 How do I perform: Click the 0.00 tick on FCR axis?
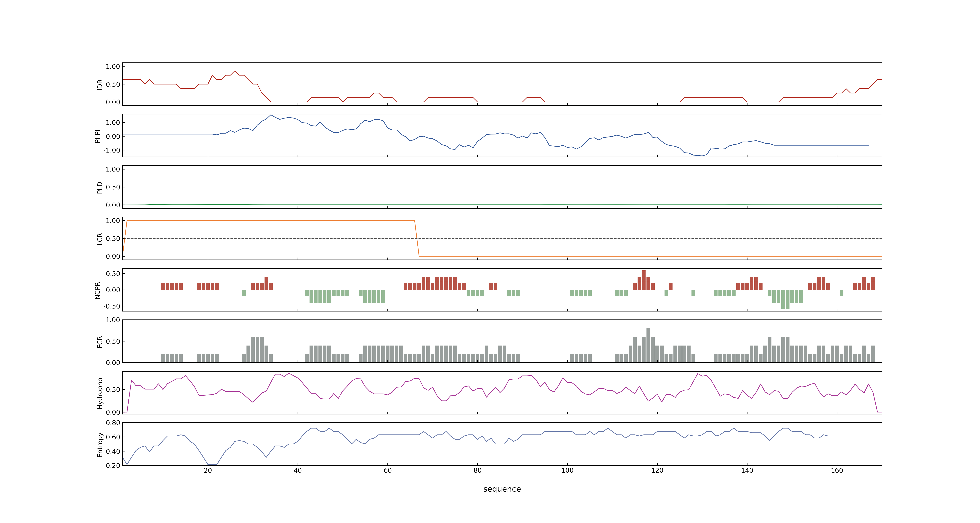(x=113, y=363)
